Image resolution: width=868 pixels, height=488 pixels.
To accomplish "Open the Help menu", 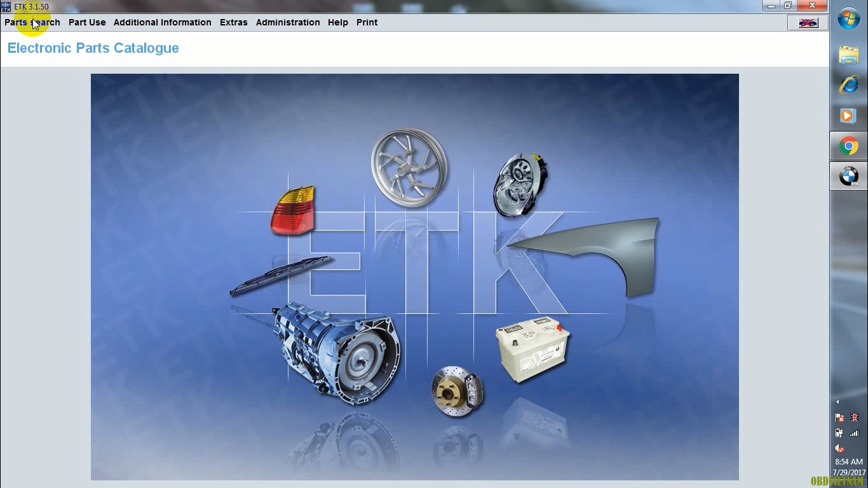I will pyautogui.click(x=338, y=22).
